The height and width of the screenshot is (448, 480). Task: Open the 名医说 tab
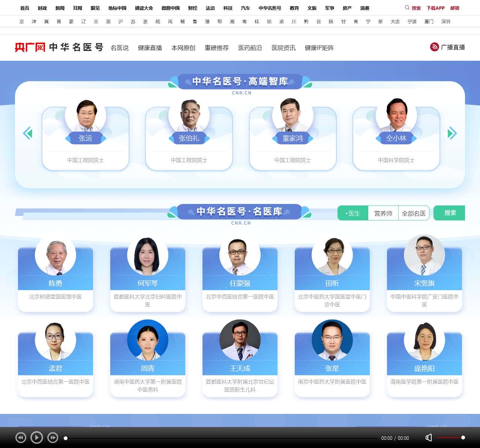tap(120, 48)
